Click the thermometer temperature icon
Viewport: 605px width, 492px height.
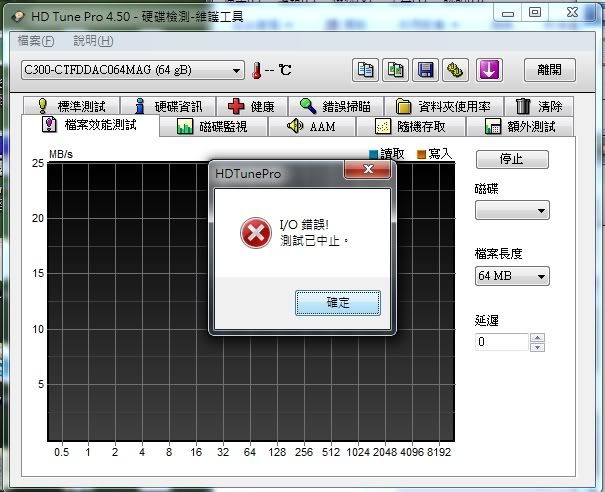(x=257, y=71)
